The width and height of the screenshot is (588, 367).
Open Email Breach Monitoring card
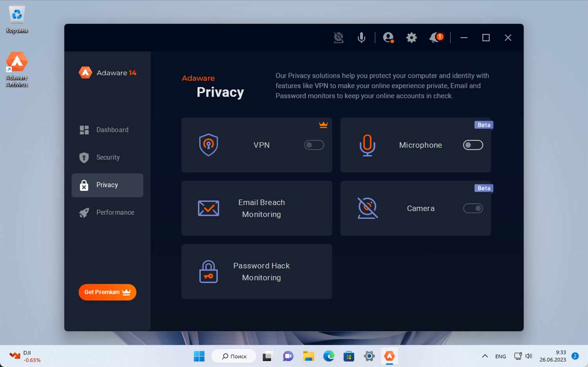click(257, 208)
